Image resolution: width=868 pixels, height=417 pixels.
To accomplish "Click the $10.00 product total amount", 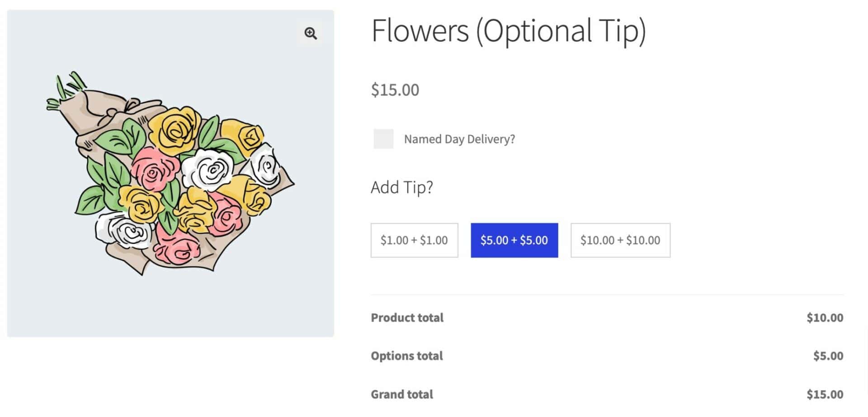I will coord(825,317).
